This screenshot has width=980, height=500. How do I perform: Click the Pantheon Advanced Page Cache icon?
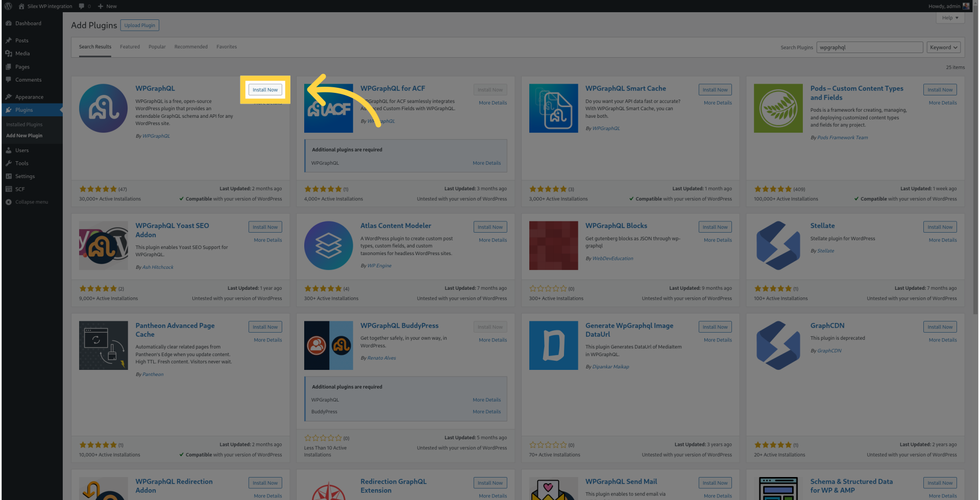click(103, 345)
